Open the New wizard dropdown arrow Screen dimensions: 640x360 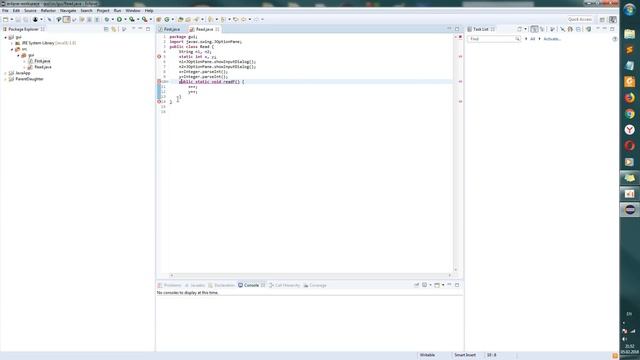pos(11,19)
